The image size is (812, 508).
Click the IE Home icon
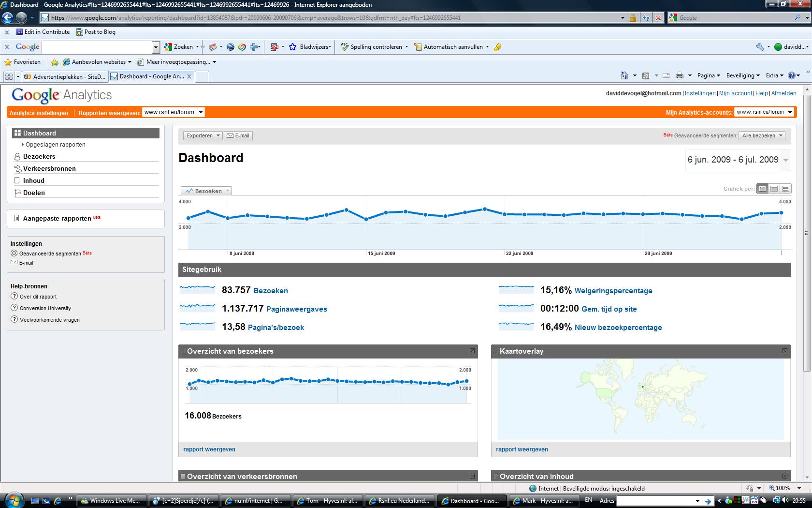tap(624, 75)
